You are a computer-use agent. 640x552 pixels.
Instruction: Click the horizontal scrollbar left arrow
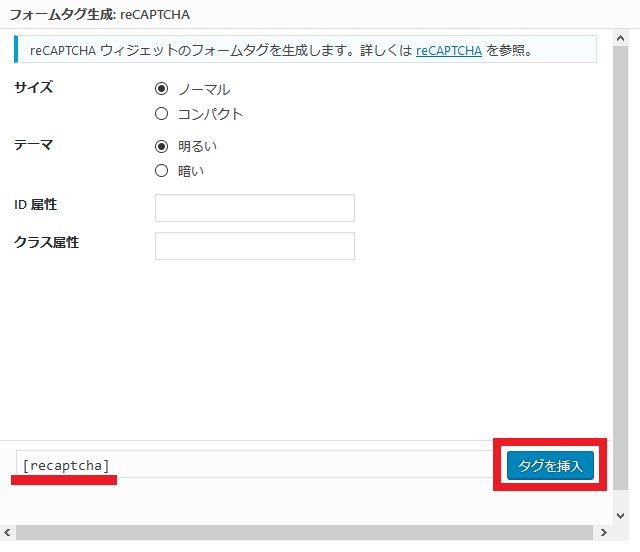pos(7,532)
